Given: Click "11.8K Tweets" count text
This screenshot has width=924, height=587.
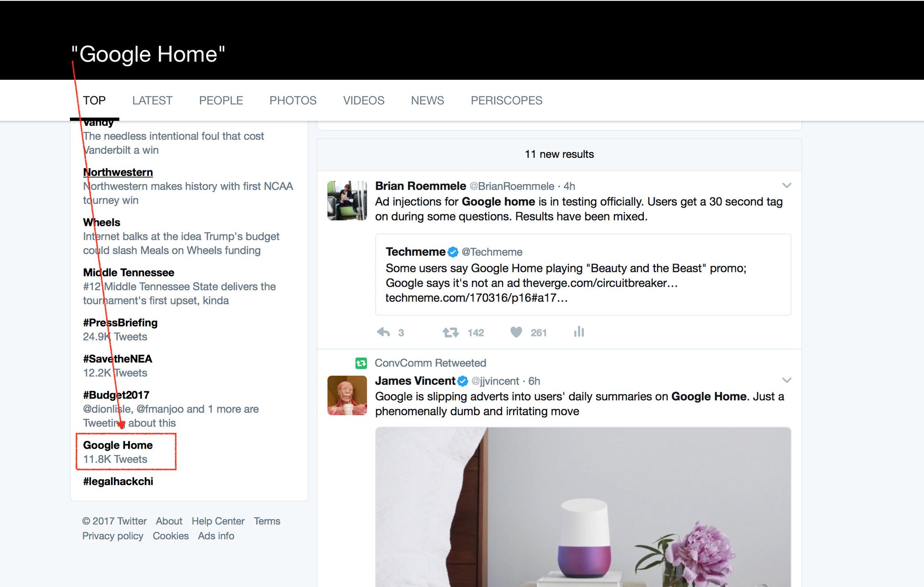Looking at the screenshot, I should [115, 459].
